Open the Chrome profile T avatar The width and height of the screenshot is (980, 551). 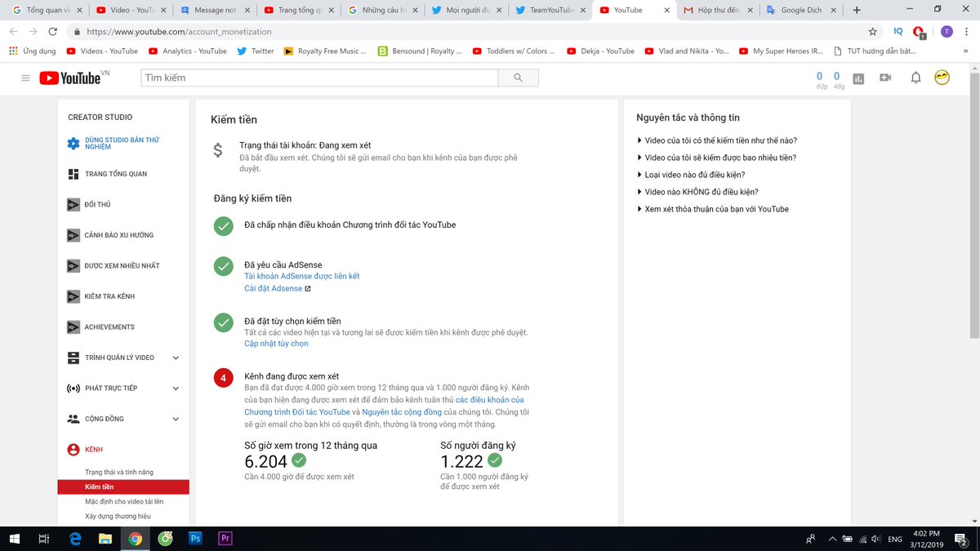tap(947, 32)
